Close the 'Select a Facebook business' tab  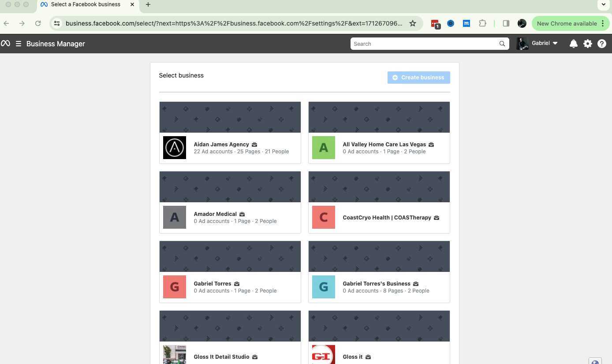point(132,4)
